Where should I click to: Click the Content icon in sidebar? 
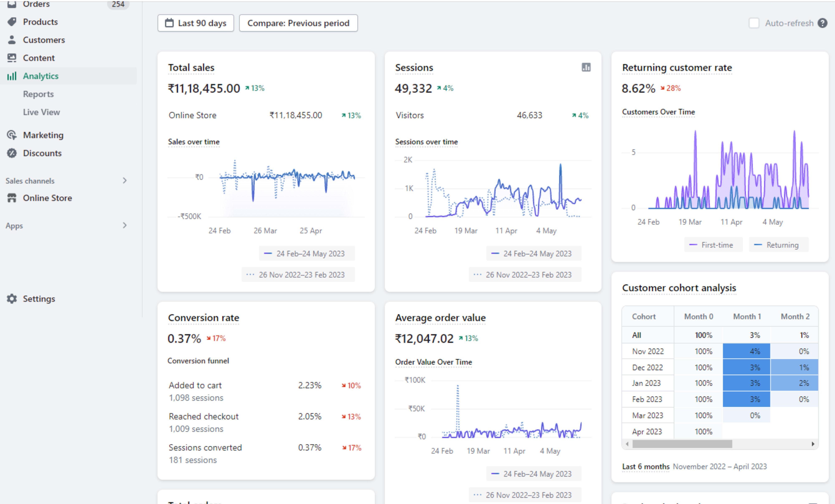12,58
